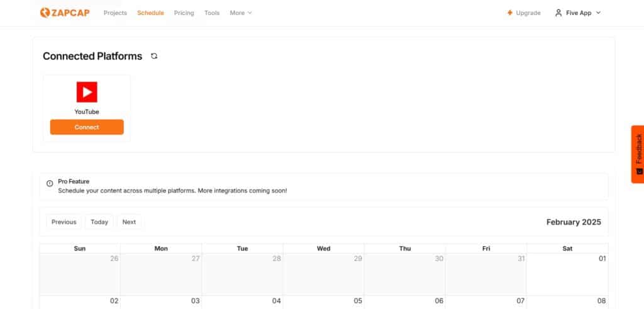644x309 pixels.
Task: Jump to Today in calendar
Action: (x=99, y=222)
